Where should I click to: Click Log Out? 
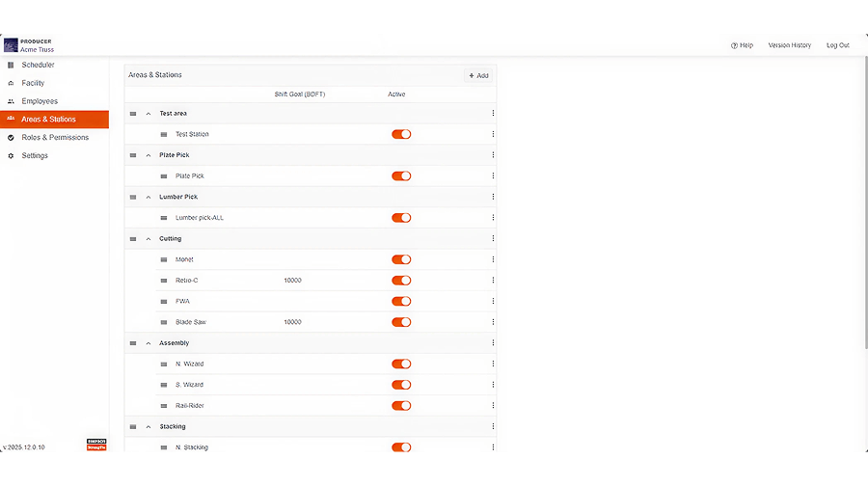click(x=837, y=45)
